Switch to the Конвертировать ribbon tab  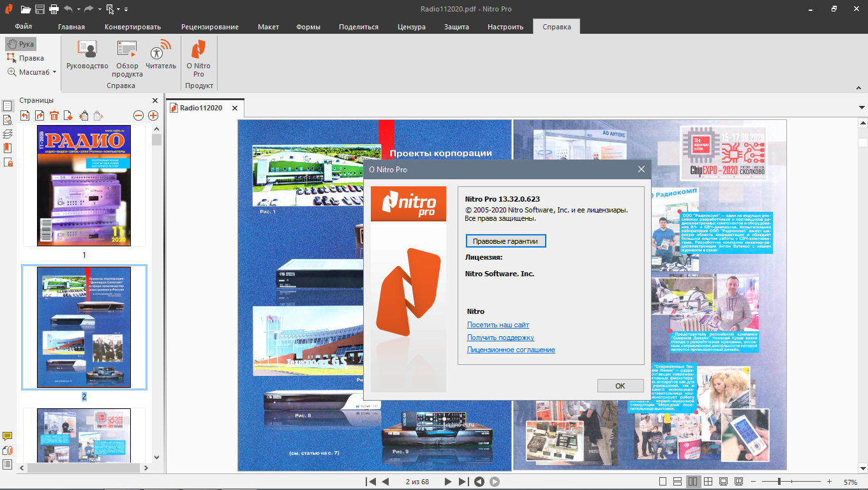133,27
